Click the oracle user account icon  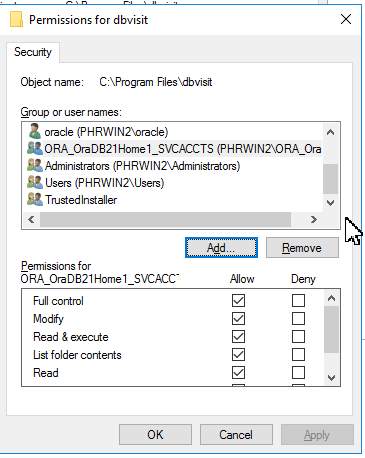34,131
